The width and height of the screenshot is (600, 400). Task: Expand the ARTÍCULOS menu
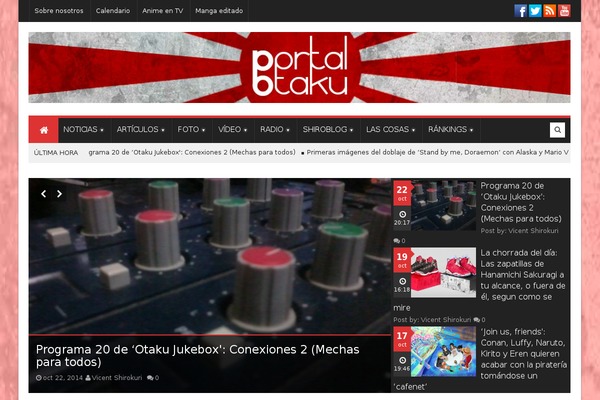[141, 130]
